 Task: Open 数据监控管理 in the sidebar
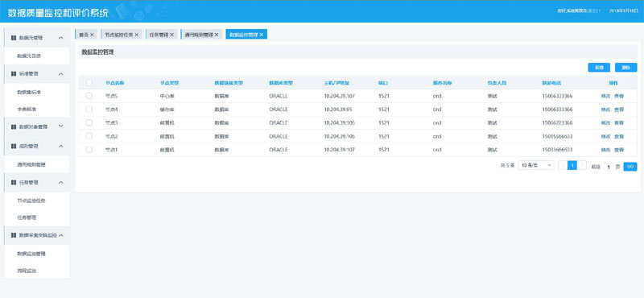pyautogui.click(x=31, y=254)
